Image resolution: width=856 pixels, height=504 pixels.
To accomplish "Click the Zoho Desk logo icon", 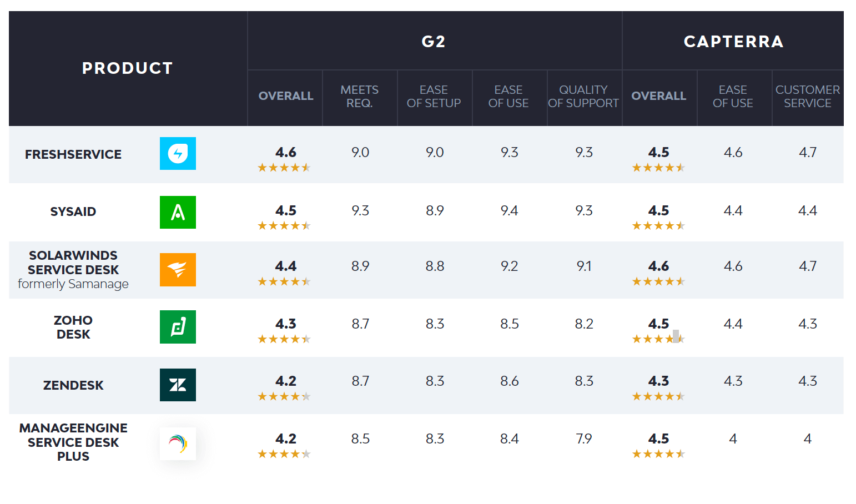I will (x=178, y=327).
